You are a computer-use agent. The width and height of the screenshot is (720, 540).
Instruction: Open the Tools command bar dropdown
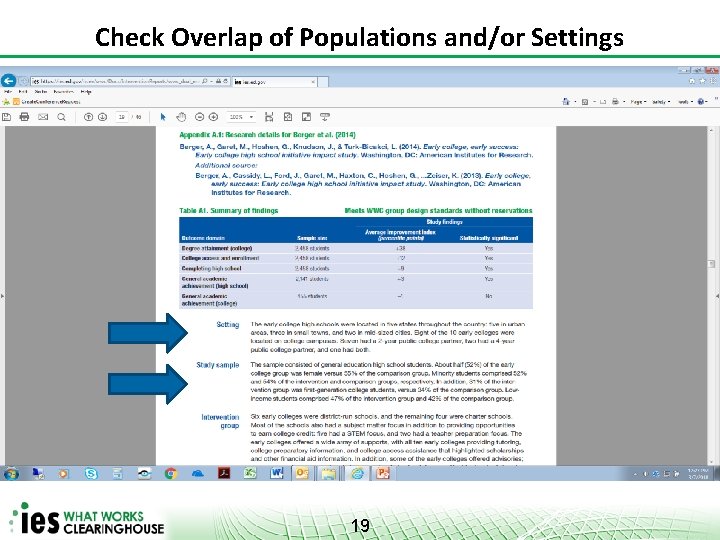[x=685, y=102]
